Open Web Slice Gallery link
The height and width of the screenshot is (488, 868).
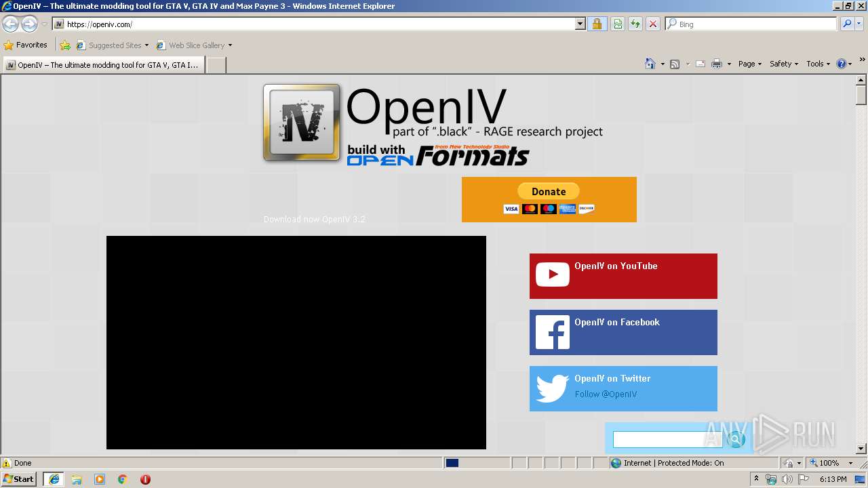194,45
